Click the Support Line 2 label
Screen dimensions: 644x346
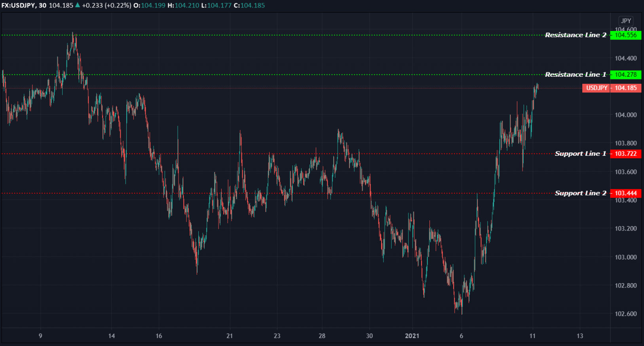point(580,193)
